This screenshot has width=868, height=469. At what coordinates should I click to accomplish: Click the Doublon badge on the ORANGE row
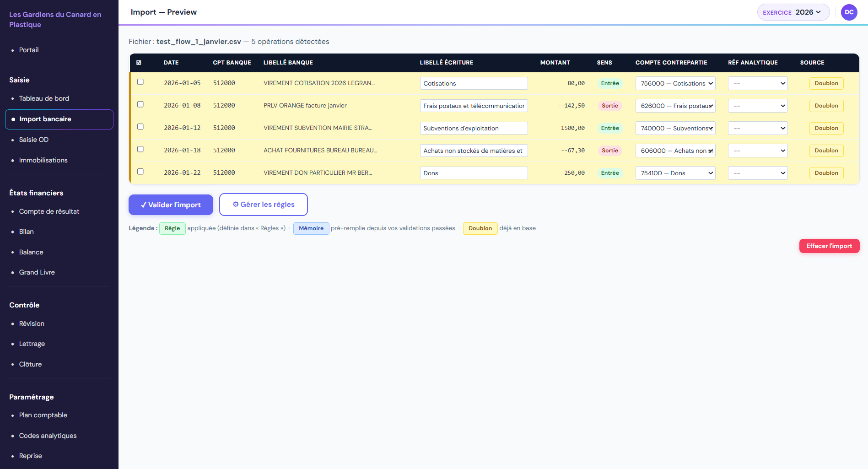(826, 106)
